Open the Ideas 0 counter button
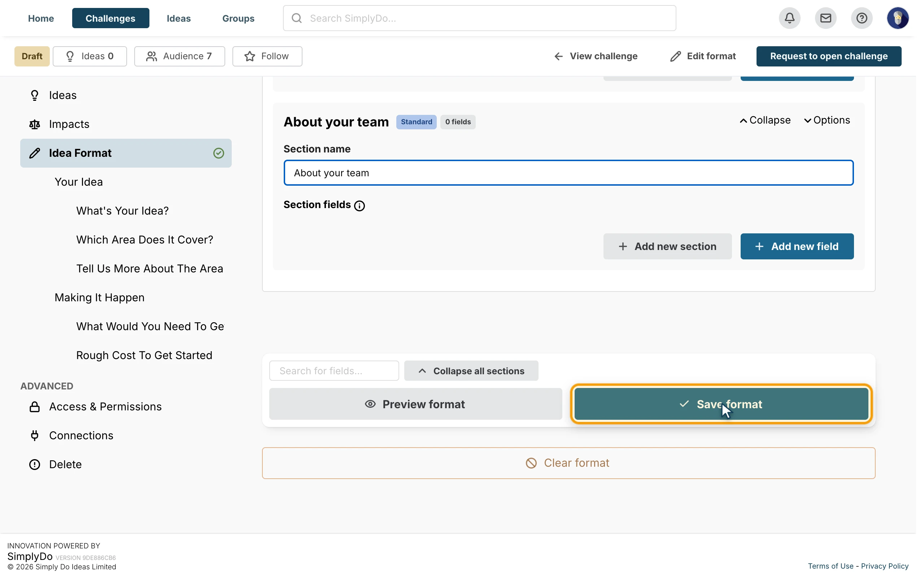This screenshot has width=924, height=578. pyautogui.click(x=90, y=56)
